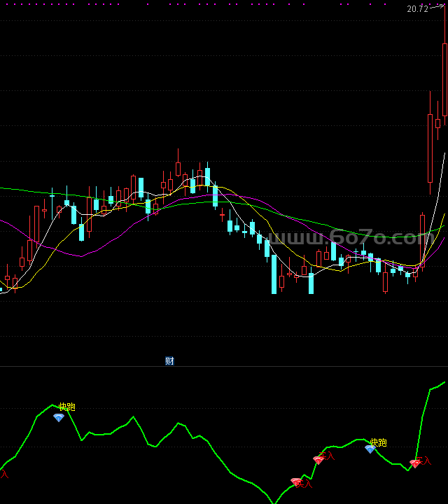Image resolution: width=448 pixels, height=504 pixels.
Task: Click the first yellow 快跑 text label
Action: 66,407
